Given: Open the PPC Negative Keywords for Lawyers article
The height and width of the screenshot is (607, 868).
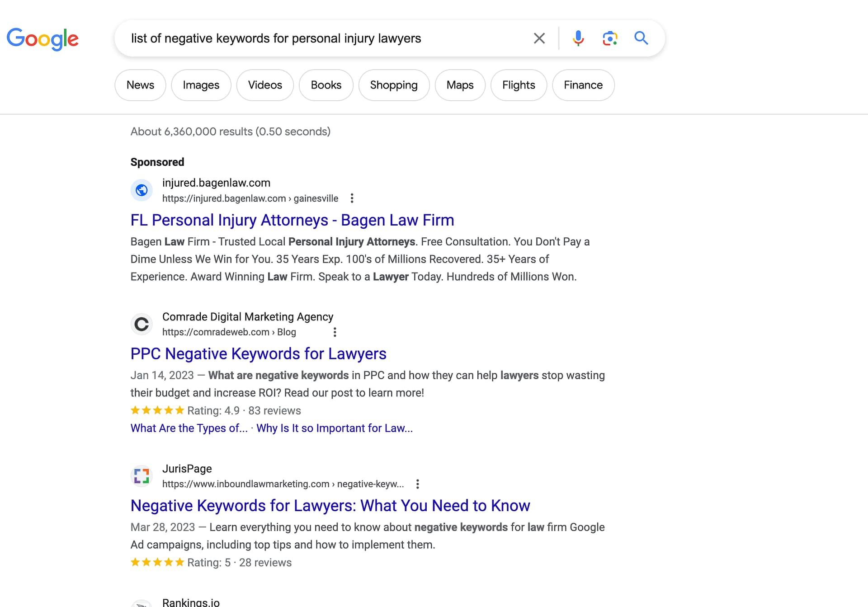Looking at the screenshot, I should pos(258,353).
